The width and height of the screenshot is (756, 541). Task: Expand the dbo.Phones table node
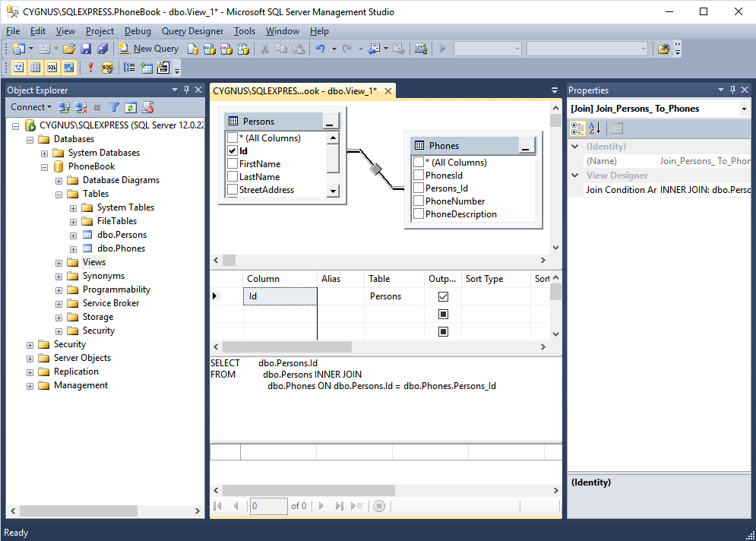[x=73, y=248]
